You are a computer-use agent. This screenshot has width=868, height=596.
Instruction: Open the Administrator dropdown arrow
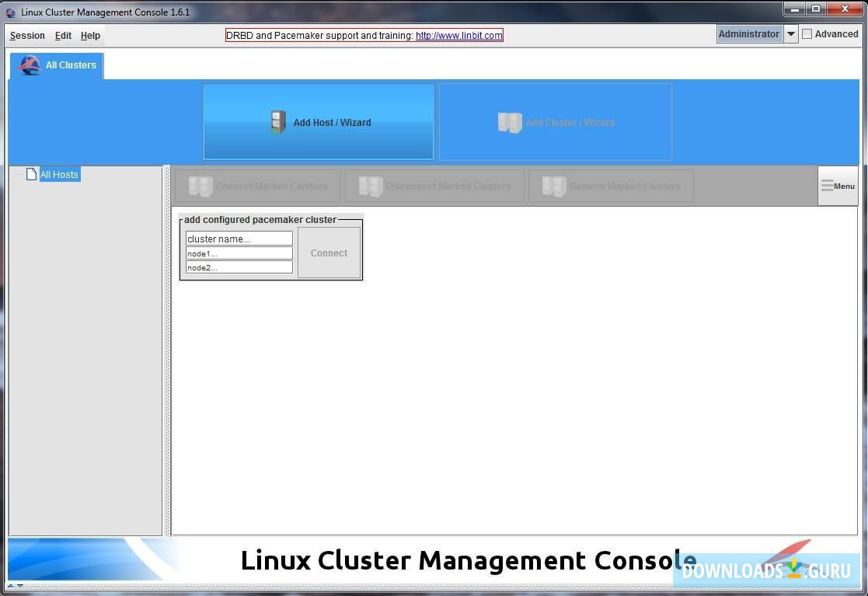790,34
